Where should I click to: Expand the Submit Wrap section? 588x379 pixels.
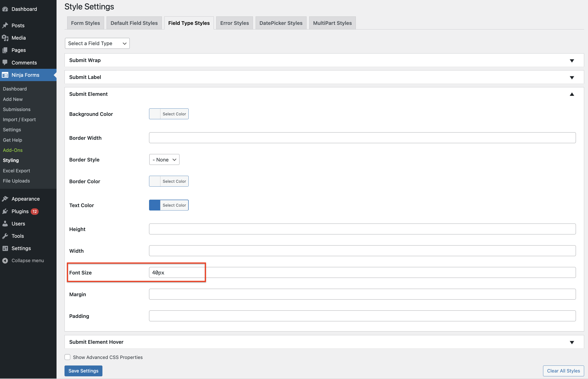[572, 61]
